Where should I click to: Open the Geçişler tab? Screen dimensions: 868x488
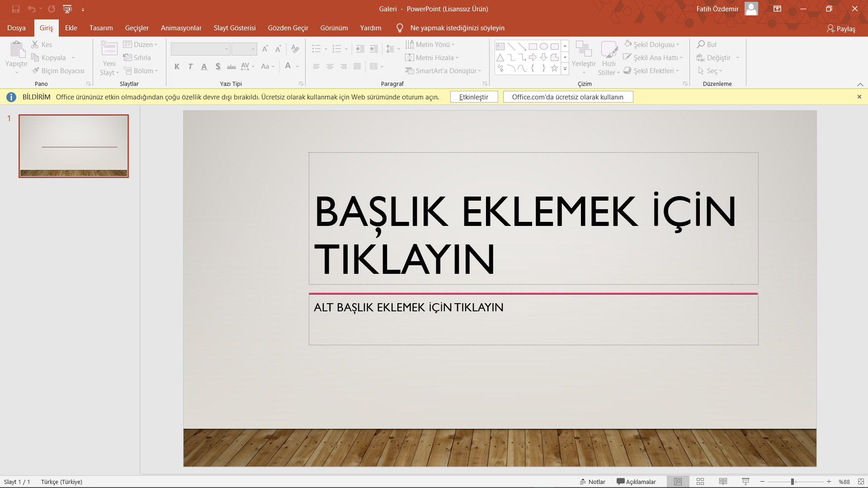tap(137, 28)
